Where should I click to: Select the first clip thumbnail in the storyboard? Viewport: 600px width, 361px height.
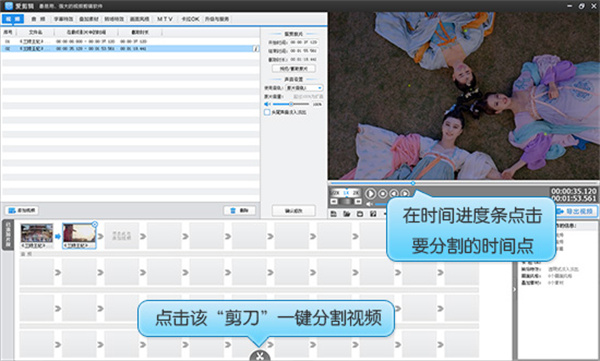click(37, 236)
